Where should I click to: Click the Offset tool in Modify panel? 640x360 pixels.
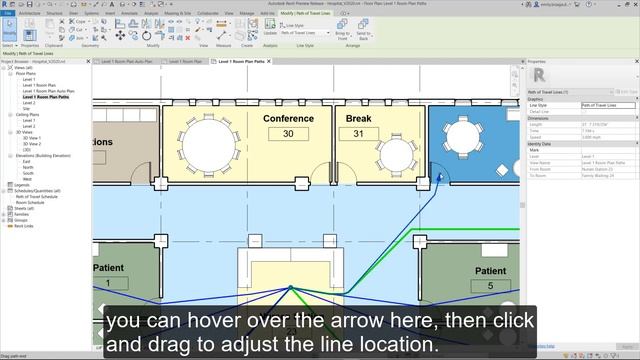(133, 24)
